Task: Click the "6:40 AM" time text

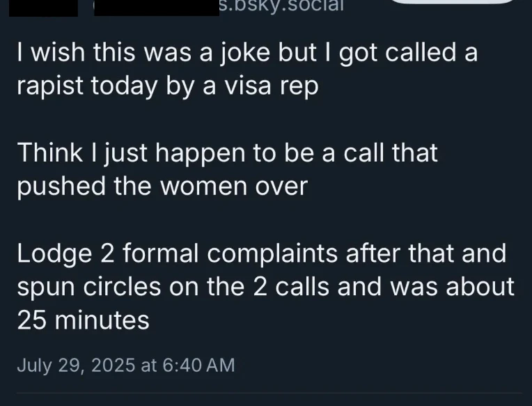Action: (198, 366)
